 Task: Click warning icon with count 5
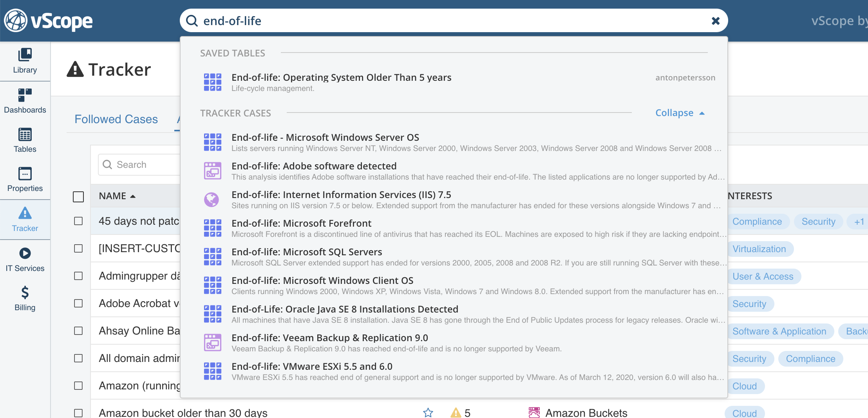[456, 413]
